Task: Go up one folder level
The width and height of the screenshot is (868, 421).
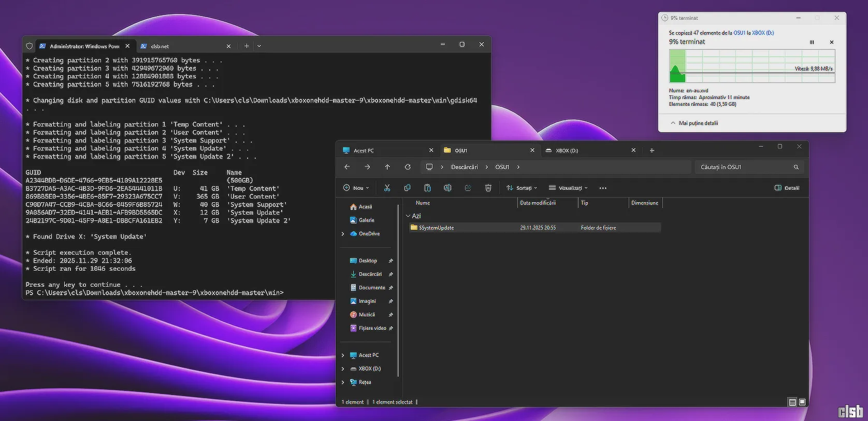Action: point(387,167)
